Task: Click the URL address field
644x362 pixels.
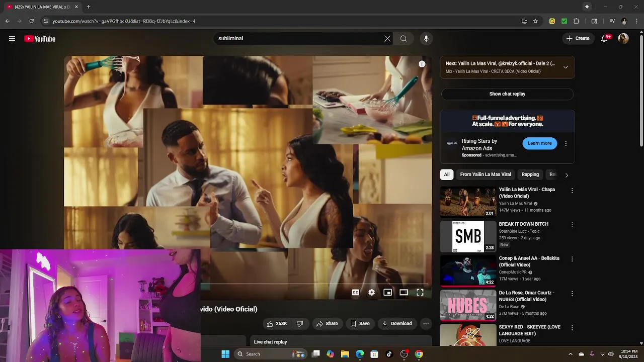Action: [282, 21]
